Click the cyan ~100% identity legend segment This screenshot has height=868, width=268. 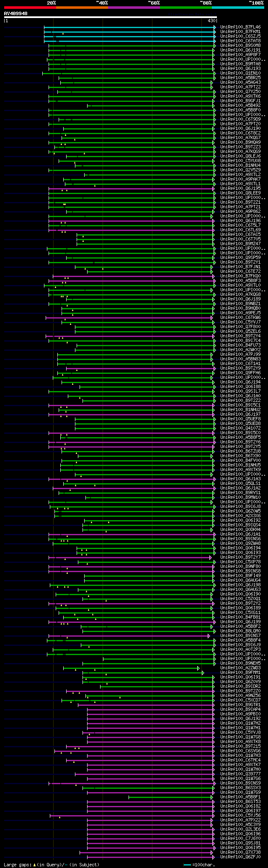tap(238, 8)
